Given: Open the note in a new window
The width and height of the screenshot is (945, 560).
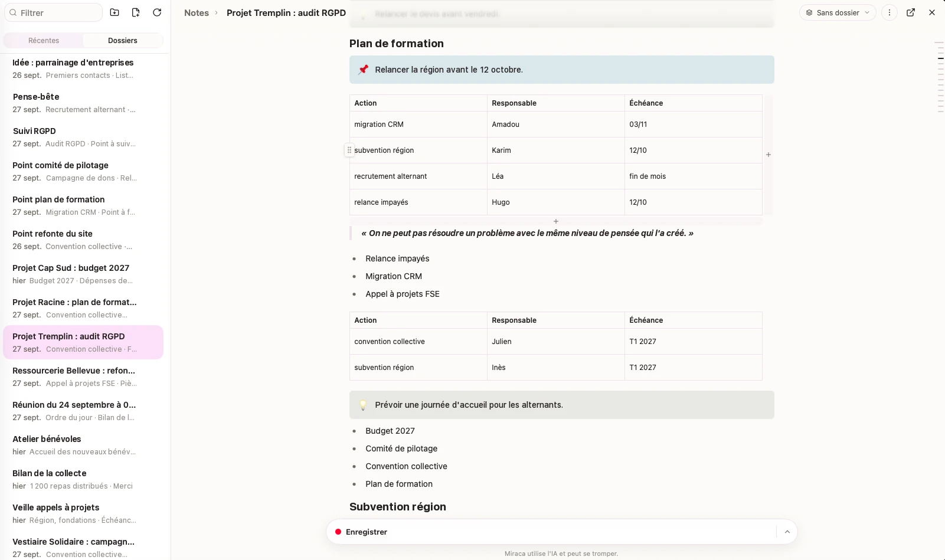Looking at the screenshot, I should tap(911, 12).
